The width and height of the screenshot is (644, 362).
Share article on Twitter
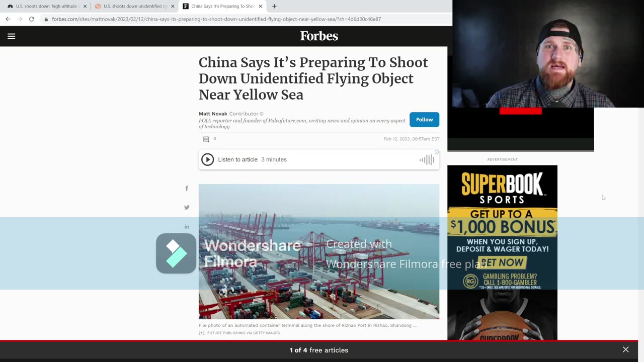pyautogui.click(x=187, y=207)
